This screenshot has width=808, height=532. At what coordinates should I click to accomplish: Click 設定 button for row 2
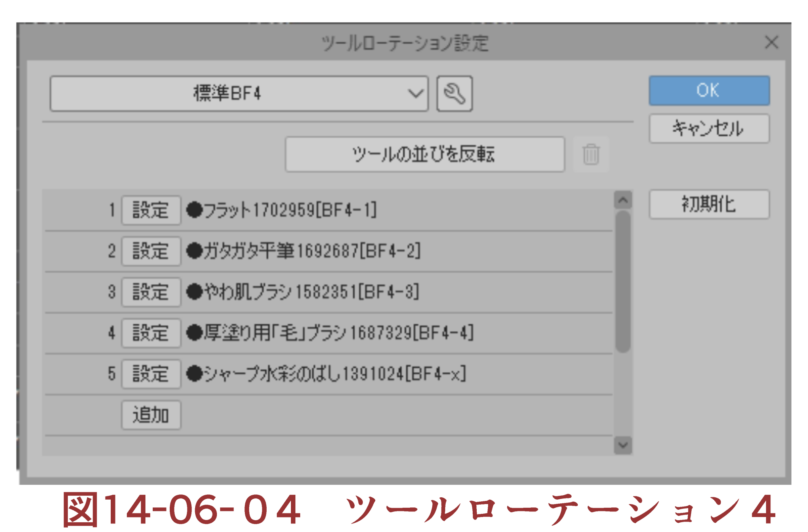(x=151, y=251)
